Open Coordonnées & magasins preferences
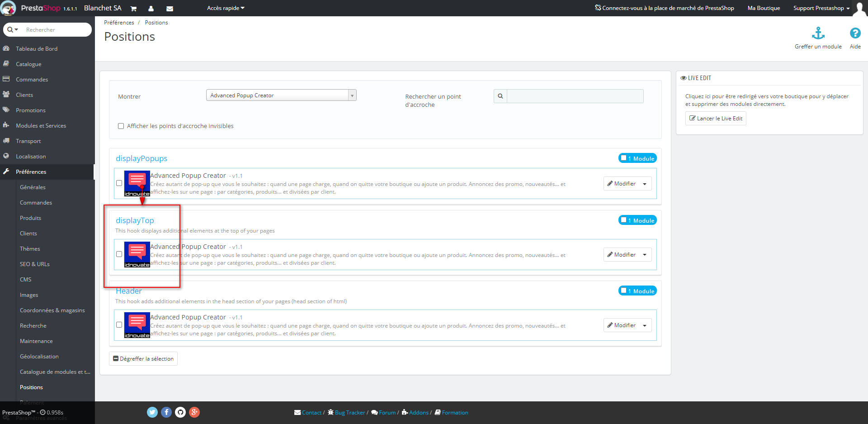The height and width of the screenshot is (424, 868). click(x=52, y=310)
